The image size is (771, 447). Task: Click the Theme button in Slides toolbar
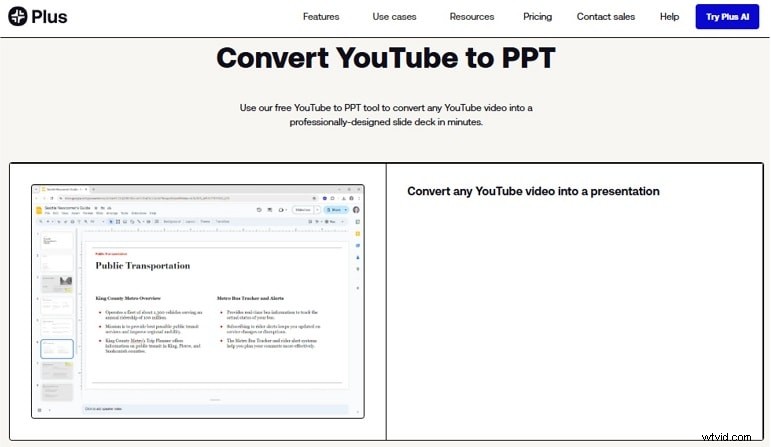coord(205,221)
